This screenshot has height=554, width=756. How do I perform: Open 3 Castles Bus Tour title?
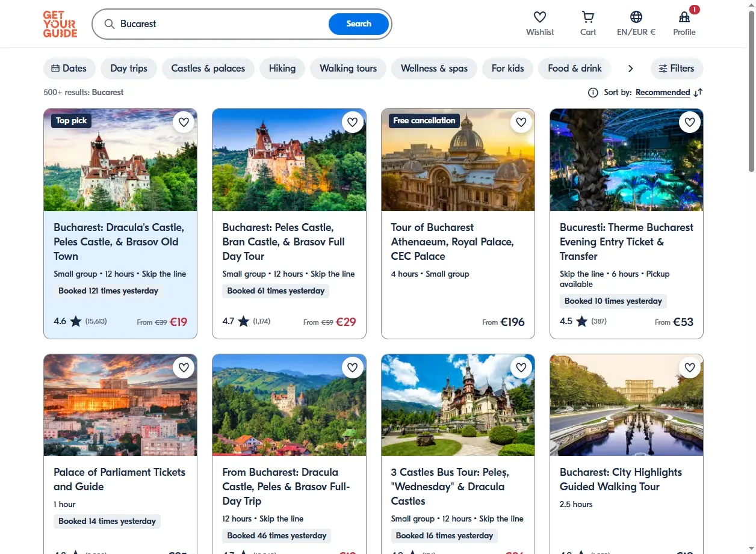coord(450,487)
